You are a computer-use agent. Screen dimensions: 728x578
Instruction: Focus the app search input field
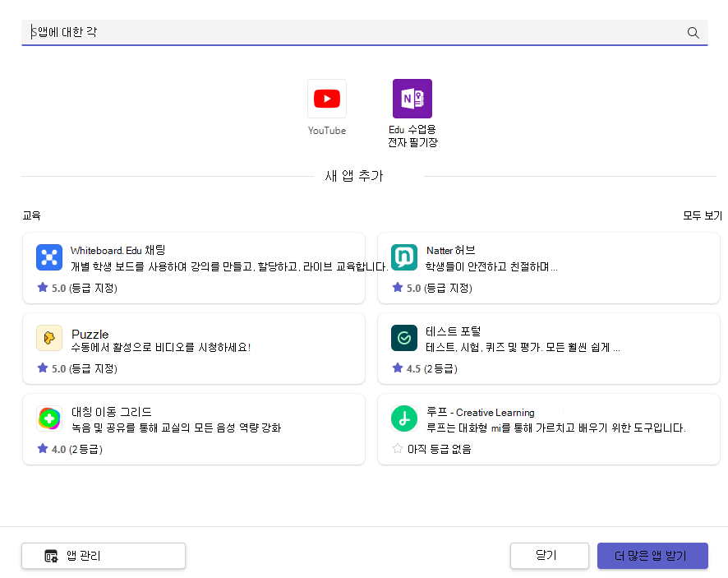pyautogui.click(x=365, y=33)
